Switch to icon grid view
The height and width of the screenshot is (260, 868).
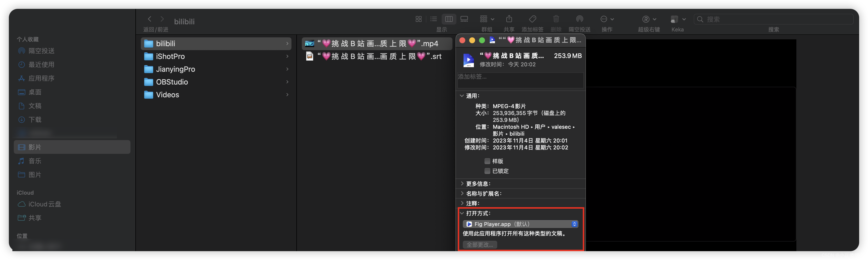point(418,19)
